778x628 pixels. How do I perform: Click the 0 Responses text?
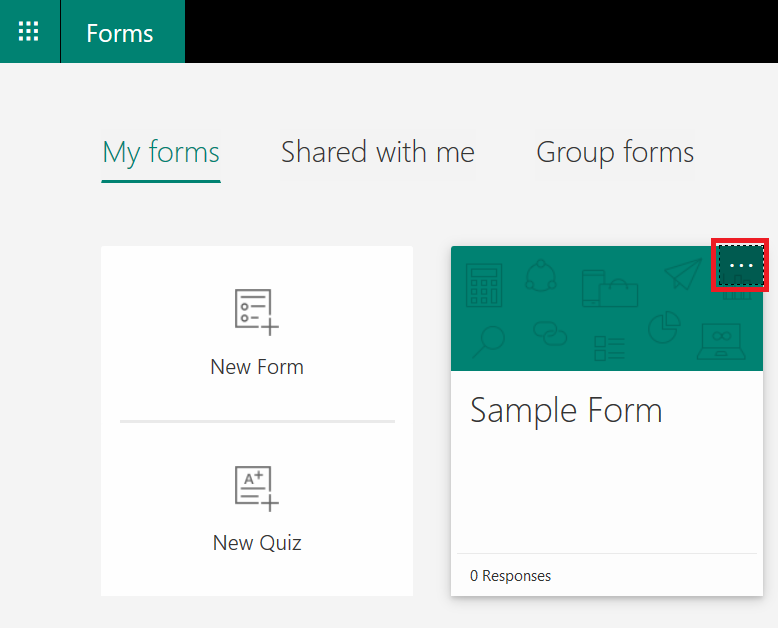coord(510,575)
